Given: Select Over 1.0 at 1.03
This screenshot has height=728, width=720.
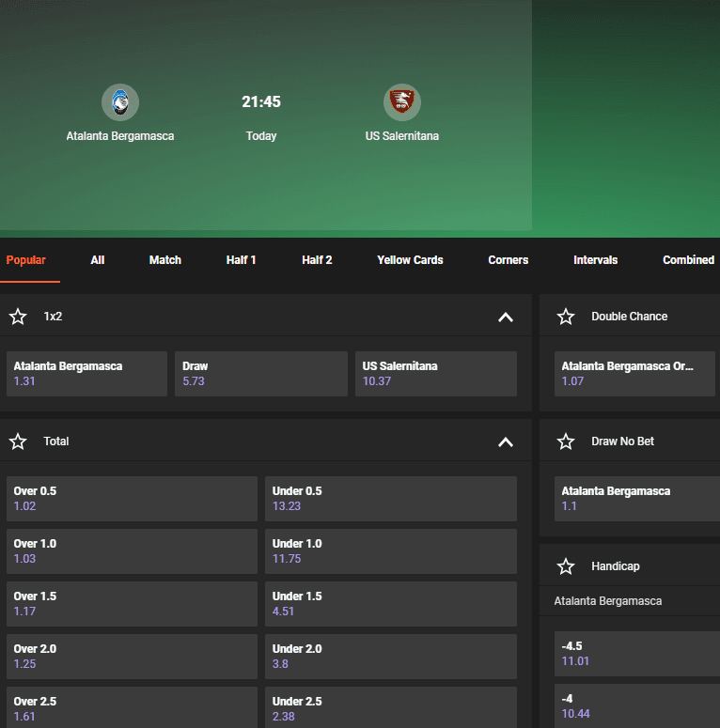Looking at the screenshot, I should point(132,551).
